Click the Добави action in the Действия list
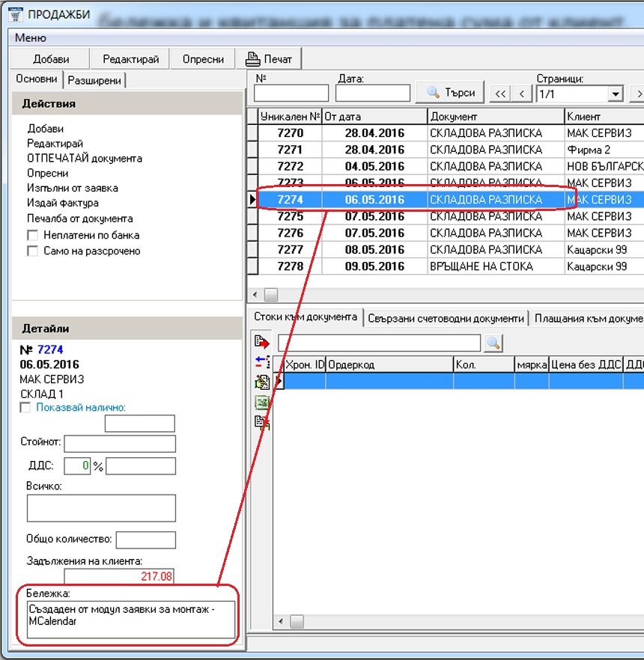This screenshot has width=644, height=660. point(46,129)
